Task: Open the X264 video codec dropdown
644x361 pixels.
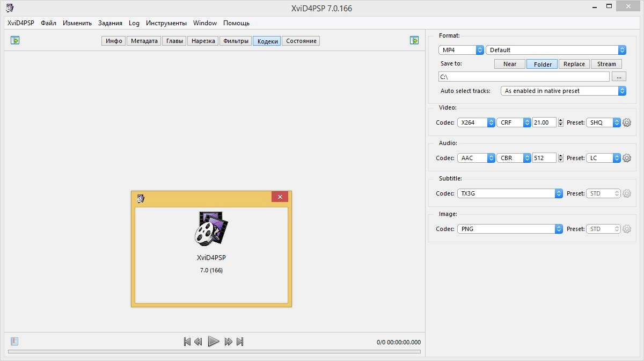Action: pyautogui.click(x=475, y=122)
